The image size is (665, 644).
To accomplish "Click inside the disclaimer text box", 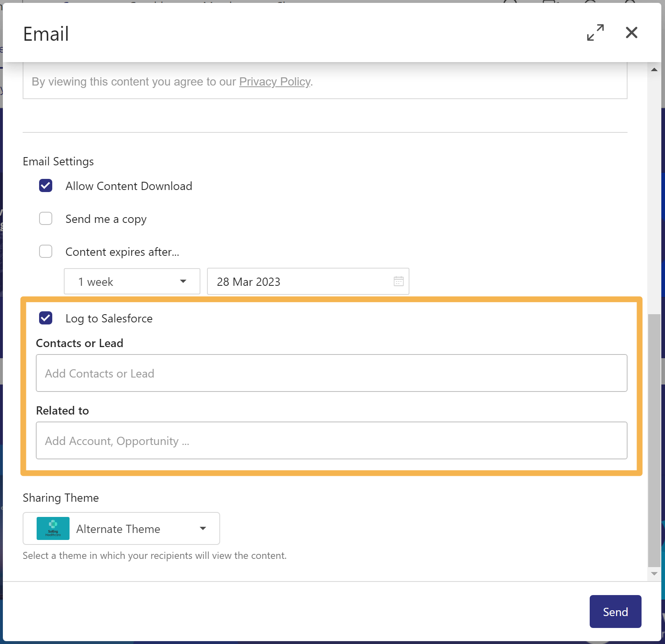I will point(453,82).
